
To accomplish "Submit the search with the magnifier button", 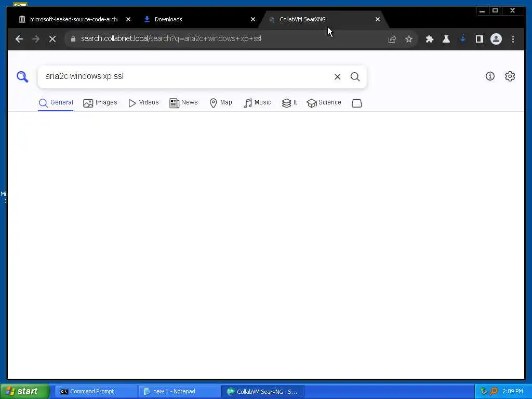I will [355, 77].
